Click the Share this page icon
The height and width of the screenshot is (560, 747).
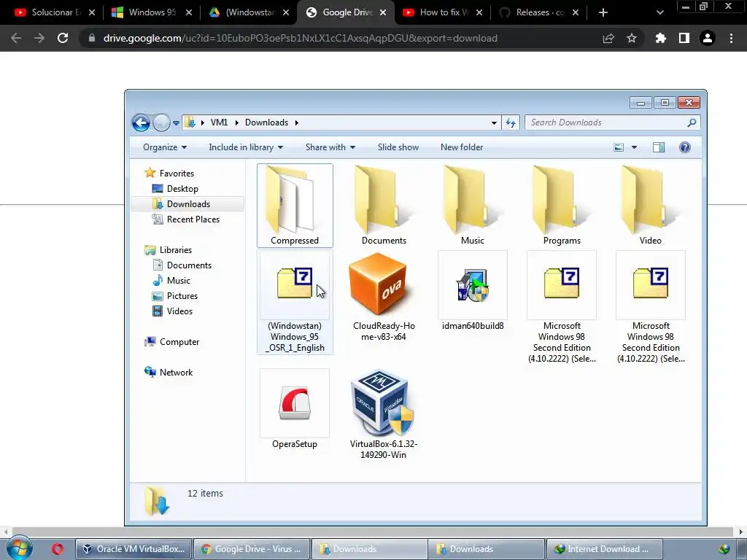coord(608,38)
